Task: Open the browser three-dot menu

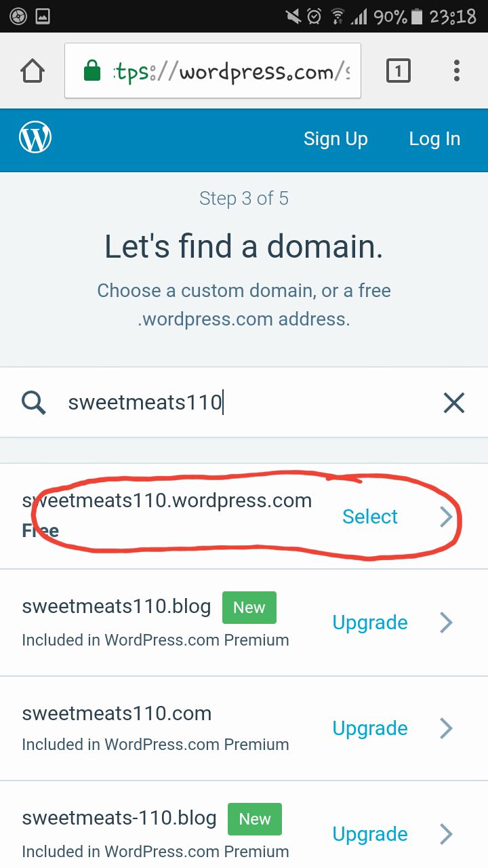Action: click(x=456, y=71)
